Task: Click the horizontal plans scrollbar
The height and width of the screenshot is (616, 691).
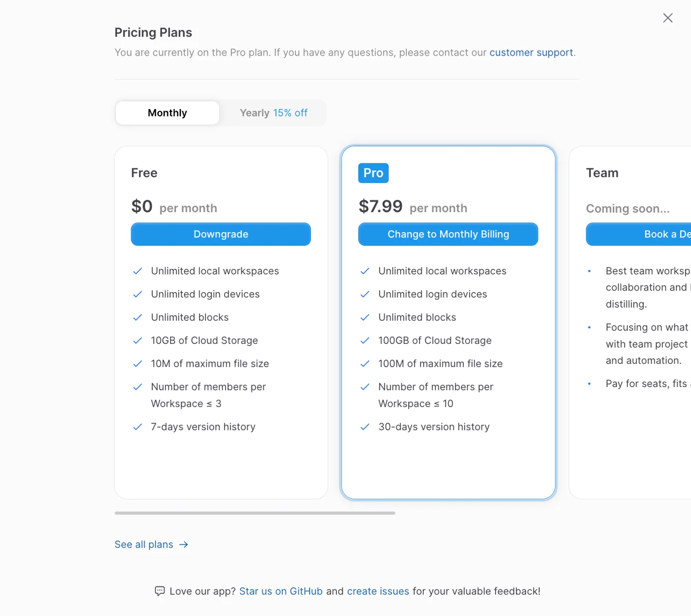Action: (255, 513)
